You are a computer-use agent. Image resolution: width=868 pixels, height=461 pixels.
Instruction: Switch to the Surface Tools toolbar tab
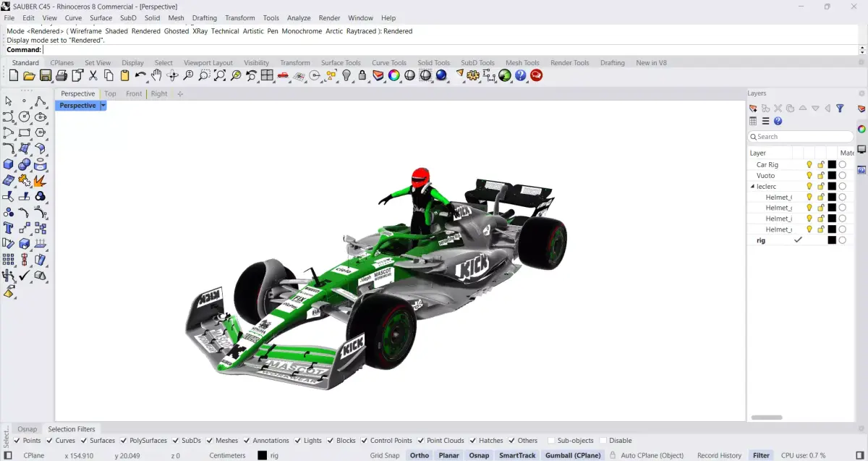[x=341, y=63]
